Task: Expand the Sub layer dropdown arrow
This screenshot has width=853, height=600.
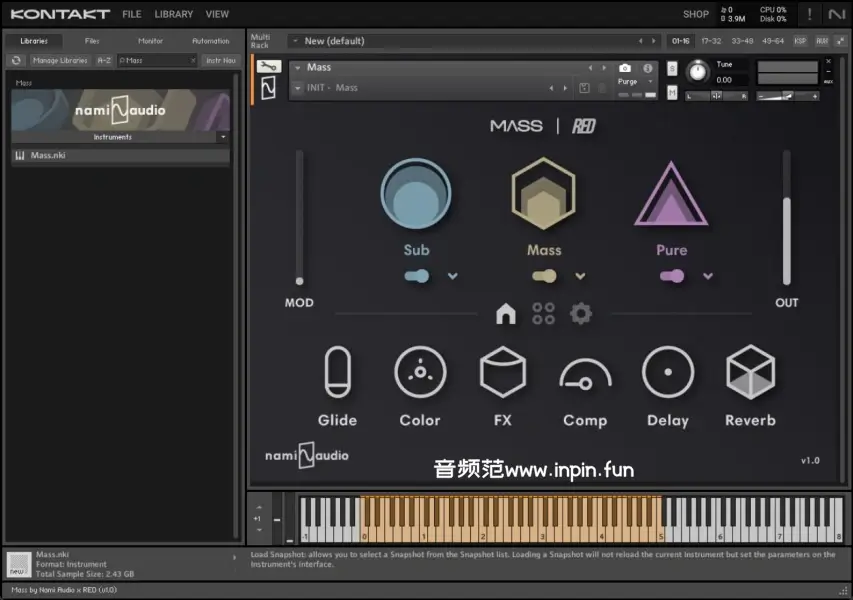Action: tap(453, 276)
